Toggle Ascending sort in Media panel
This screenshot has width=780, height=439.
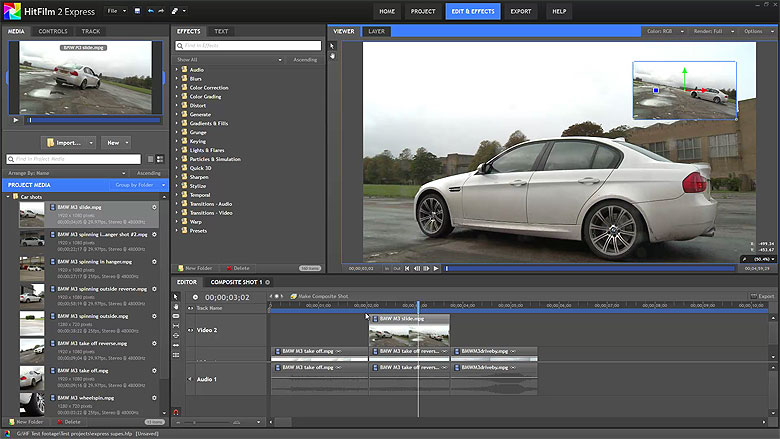click(148, 172)
